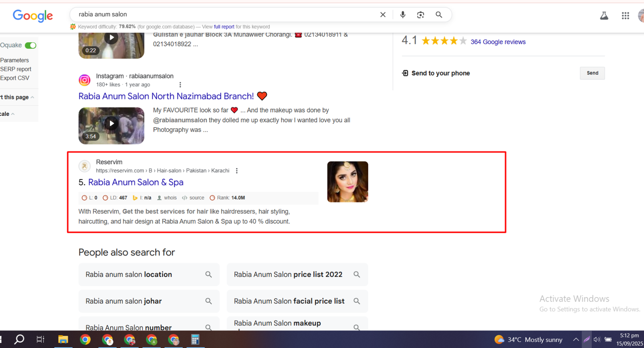Open 364 Google reviews link
Viewport: 644px width, 348px height.
point(498,42)
